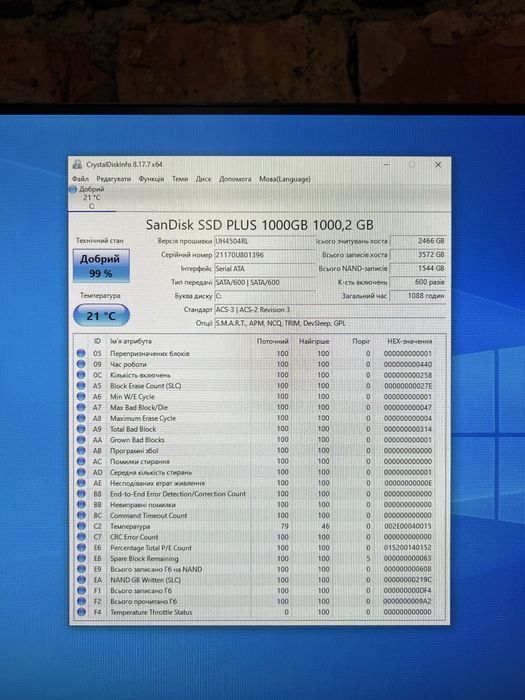525x700 pixels.
Task: Open the Функція menu
Action: 151,179
